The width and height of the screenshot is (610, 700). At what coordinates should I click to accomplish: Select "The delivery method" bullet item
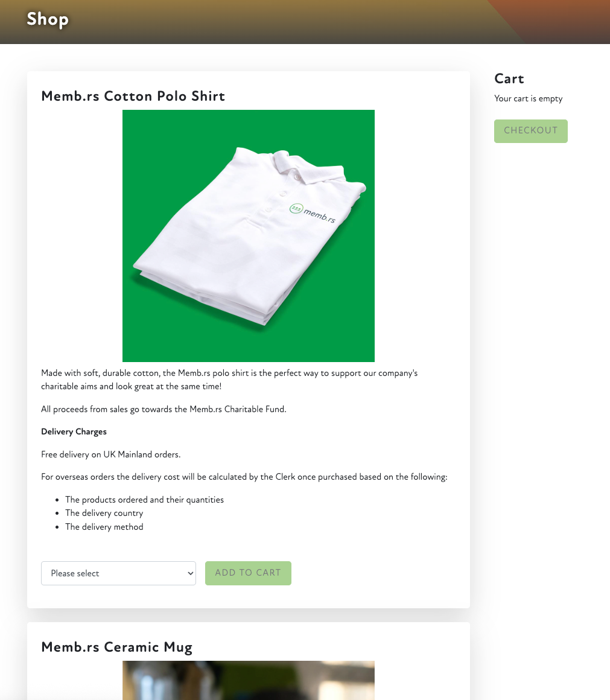(x=104, y=527)
